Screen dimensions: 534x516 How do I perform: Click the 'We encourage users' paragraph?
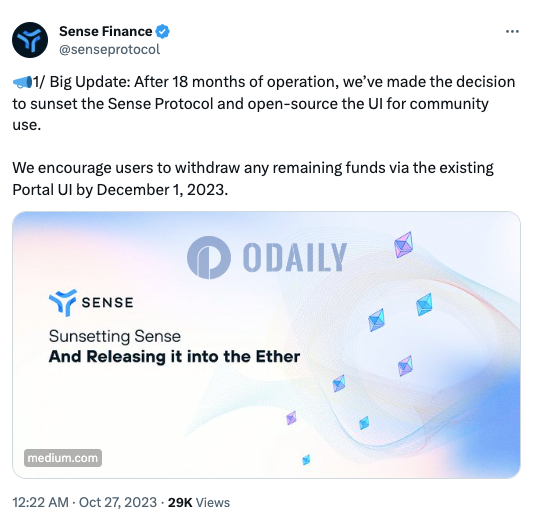pyautogui.click(x=253, y=178)
